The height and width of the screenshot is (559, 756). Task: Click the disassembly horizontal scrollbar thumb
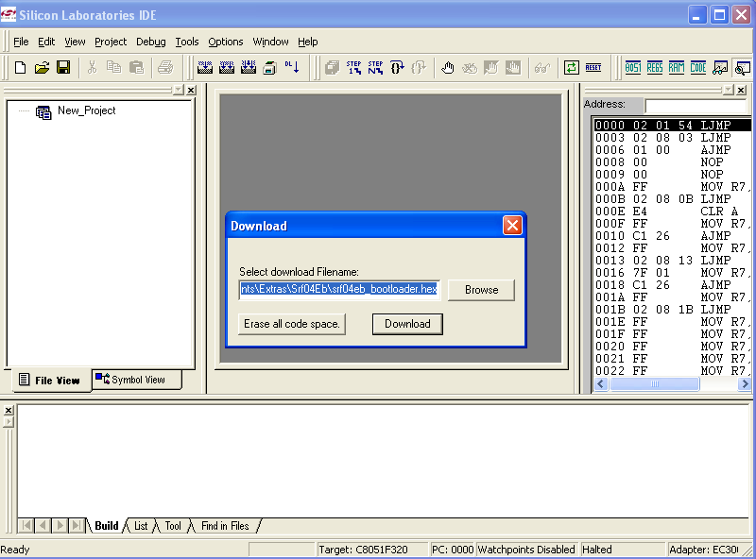pos(654,384)
